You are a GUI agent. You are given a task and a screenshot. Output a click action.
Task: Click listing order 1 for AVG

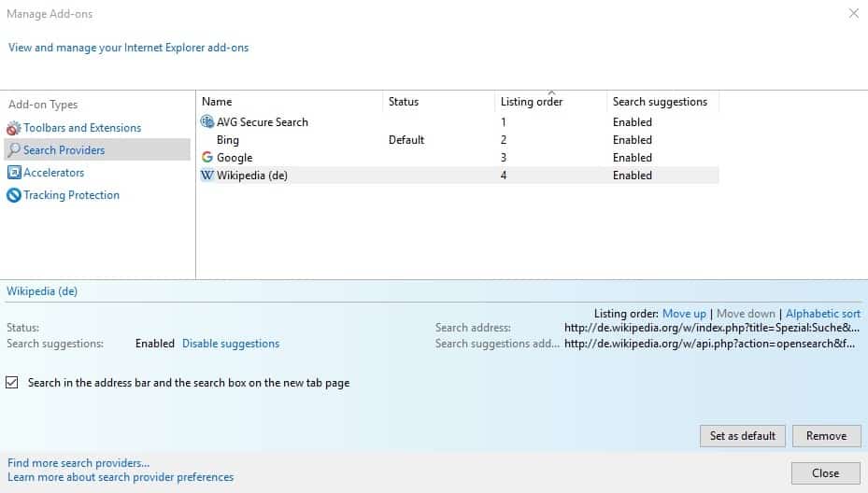pos(504,122)
